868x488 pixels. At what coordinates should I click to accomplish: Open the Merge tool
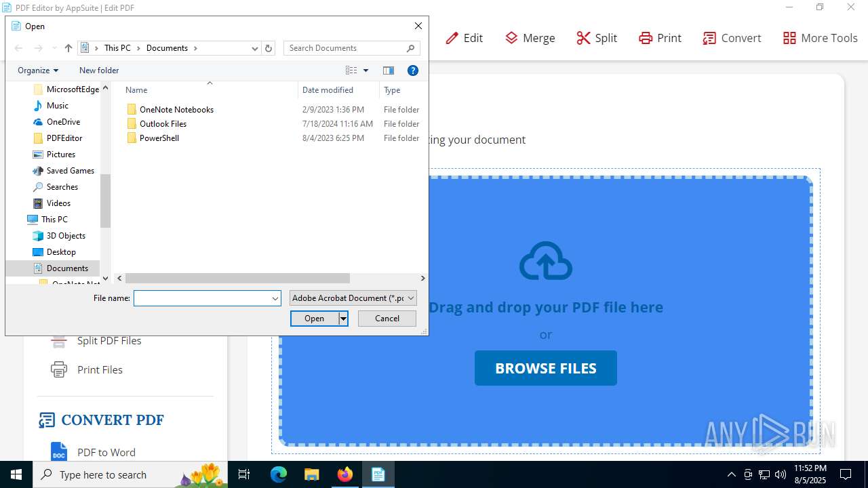[x=530, y=38]
